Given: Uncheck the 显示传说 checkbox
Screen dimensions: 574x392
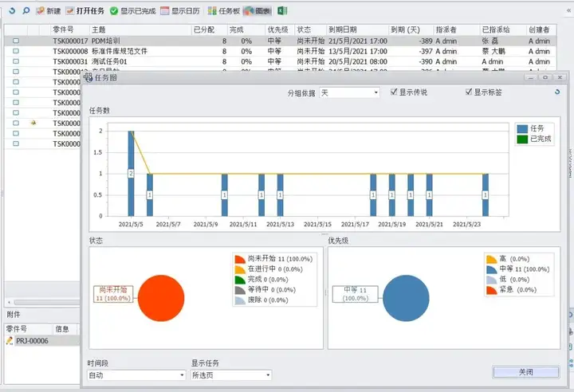Looking at the screenshot, I should (394, 92).
